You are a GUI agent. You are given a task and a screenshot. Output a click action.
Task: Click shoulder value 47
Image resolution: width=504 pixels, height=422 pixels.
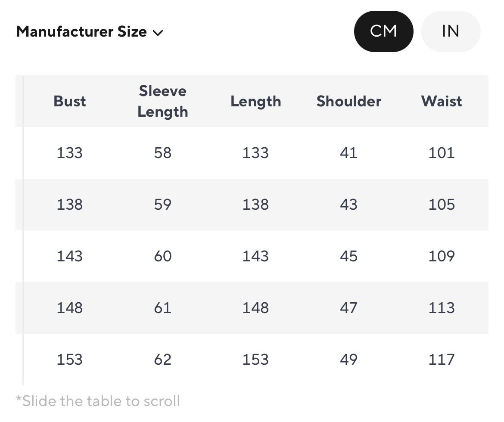(x=348, y=308)
